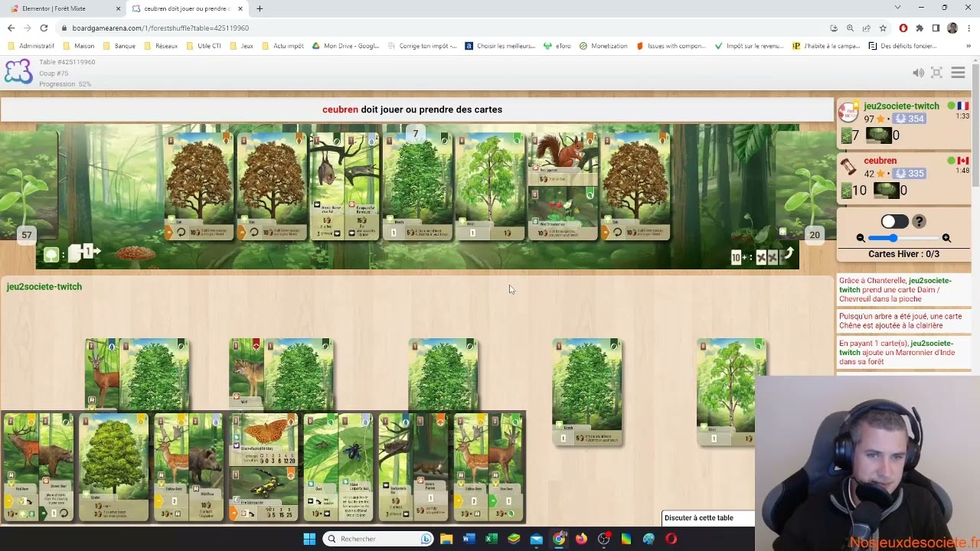
Task: Open Firefox from the taskbar
Action: 581,539
